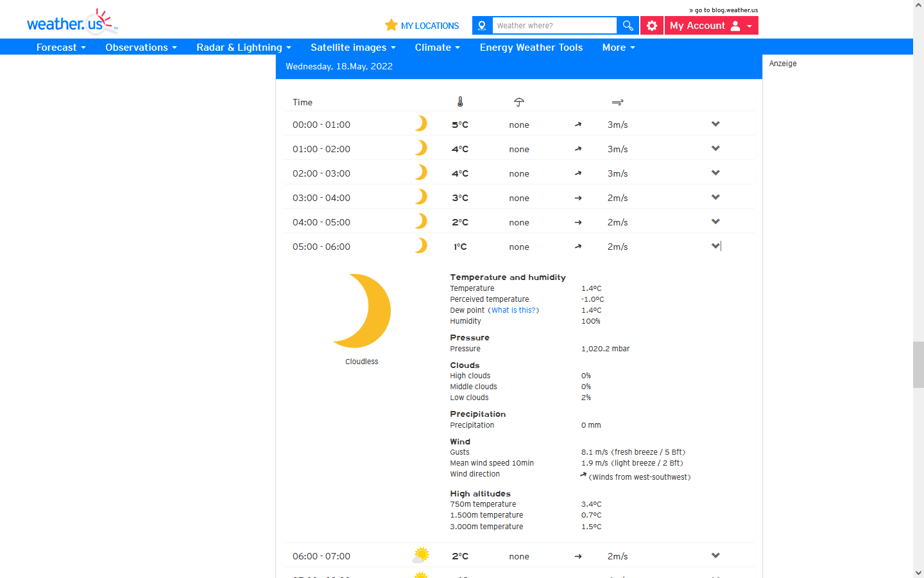Click the moon icon for 05:00 - 06:00
Viewport: 924px width, 578px height.
coord(420,245)
